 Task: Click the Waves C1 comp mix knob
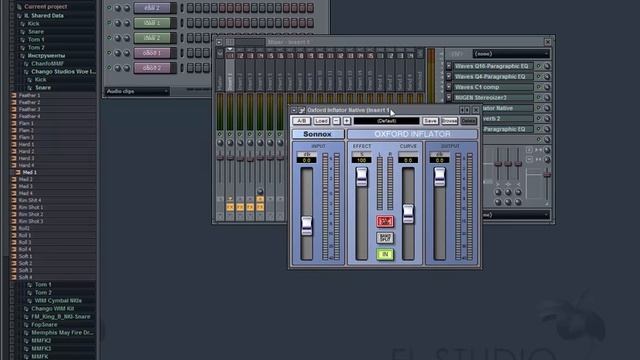point(547,87)
